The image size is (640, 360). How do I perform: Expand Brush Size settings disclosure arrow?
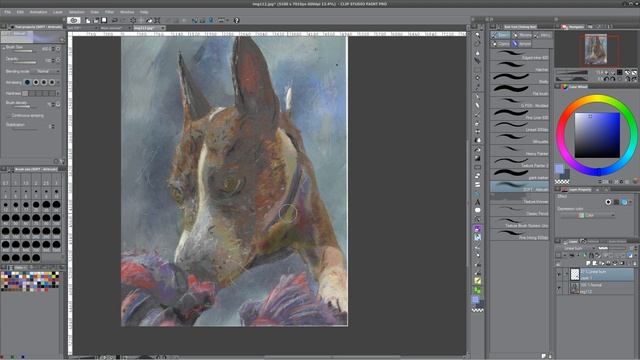pos(4,48)
